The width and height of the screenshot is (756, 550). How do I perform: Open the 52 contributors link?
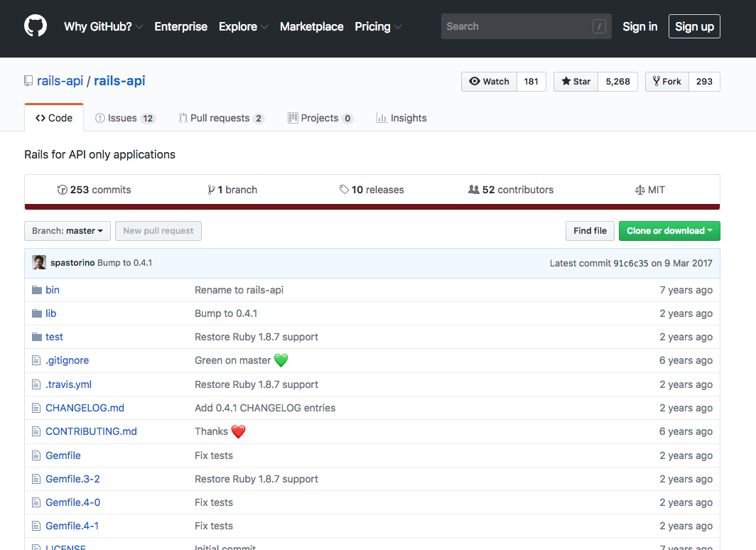click(511, 190)
